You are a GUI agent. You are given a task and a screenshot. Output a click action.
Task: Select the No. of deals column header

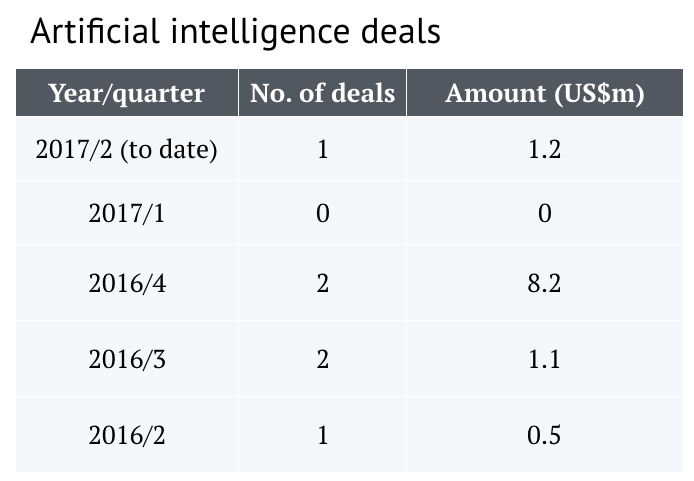[x=322, y=93]
